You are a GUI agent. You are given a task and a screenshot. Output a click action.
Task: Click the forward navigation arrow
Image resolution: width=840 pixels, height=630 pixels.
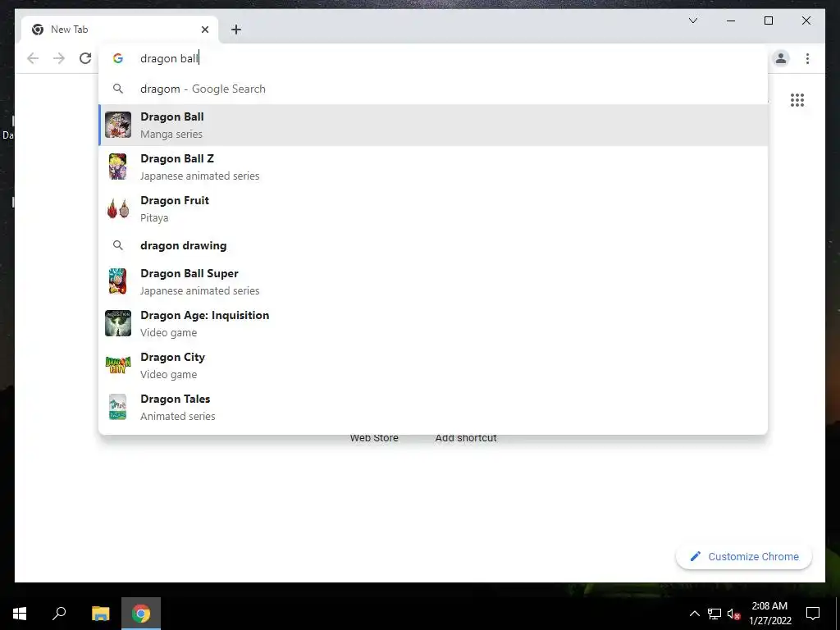click(59, 58)
